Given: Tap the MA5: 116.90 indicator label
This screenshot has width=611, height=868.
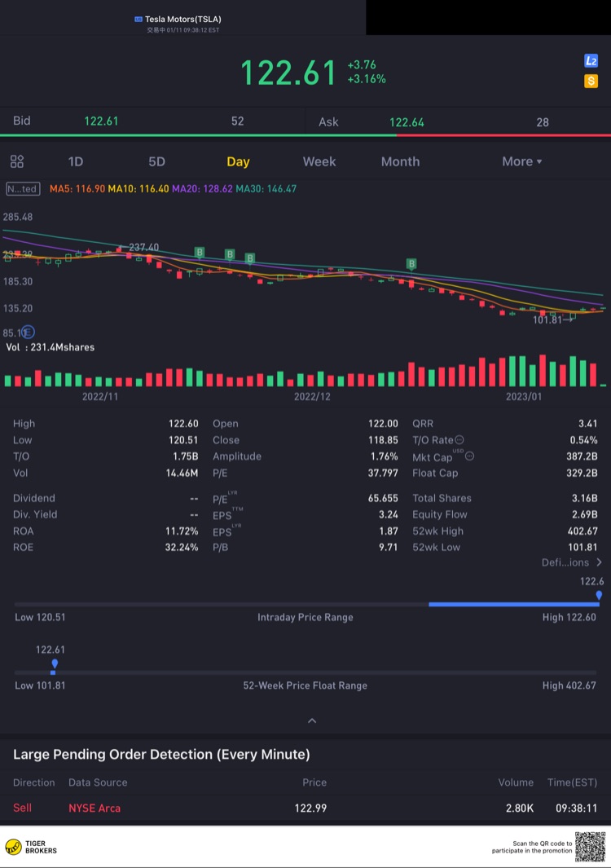Looking at the screenshot, I should 77,189.
